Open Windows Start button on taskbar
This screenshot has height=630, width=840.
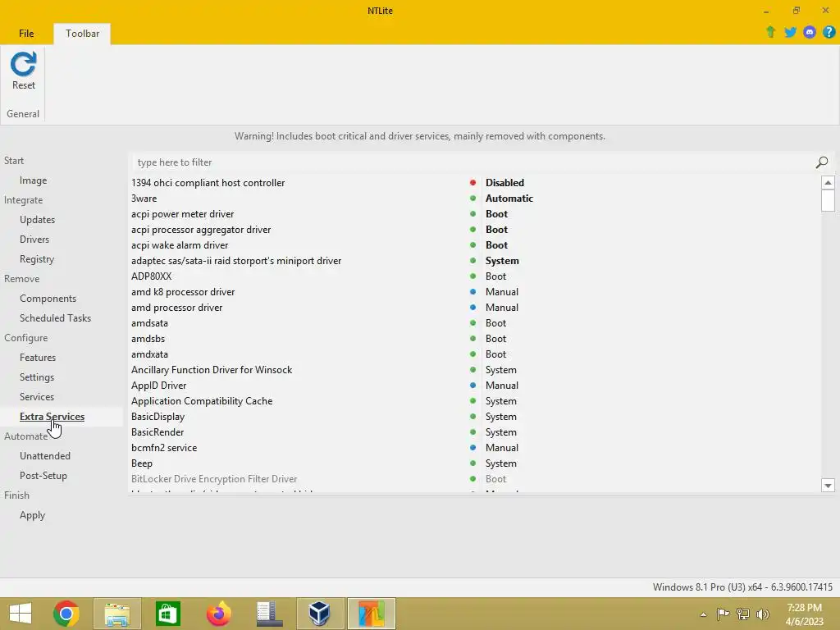[21, 614]
